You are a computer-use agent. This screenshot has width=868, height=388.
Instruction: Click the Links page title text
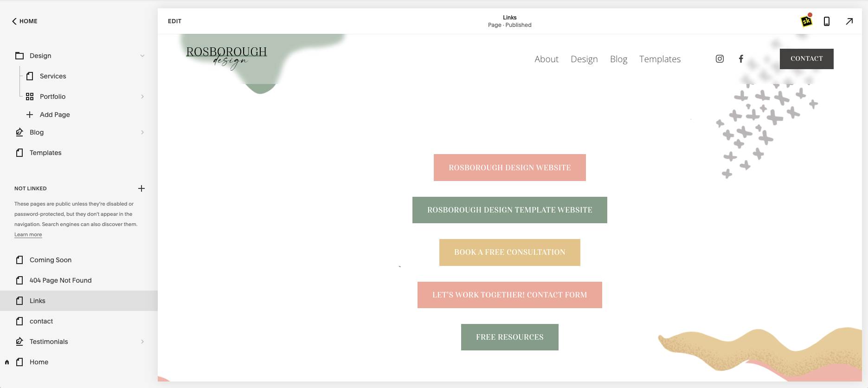tap(509, 18)
